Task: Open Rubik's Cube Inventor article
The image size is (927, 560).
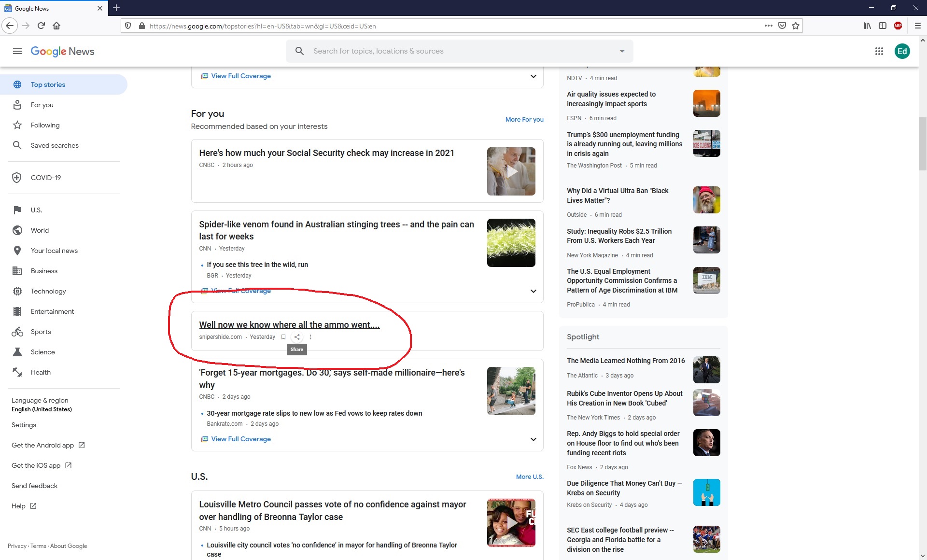Action: pos(624,398)
